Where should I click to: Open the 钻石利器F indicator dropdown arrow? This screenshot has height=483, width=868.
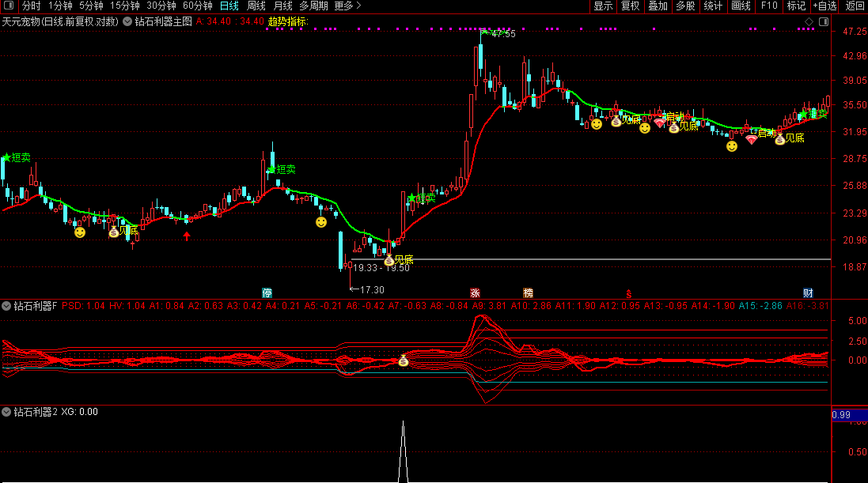(6, 305)
